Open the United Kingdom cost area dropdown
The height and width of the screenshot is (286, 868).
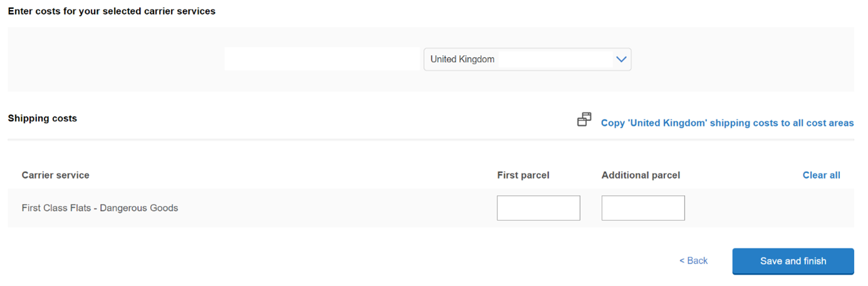click(x=527, y=60)
